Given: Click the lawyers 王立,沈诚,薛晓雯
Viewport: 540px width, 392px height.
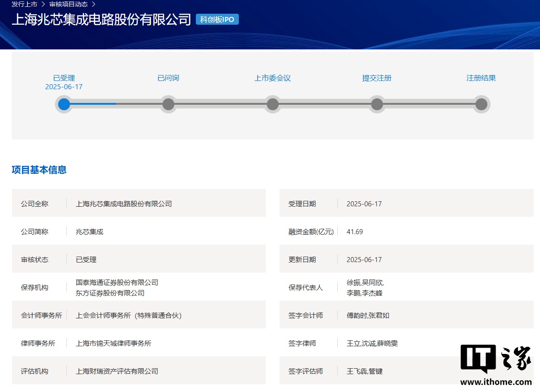Looking at the screenshot, I should pos(372,343).
